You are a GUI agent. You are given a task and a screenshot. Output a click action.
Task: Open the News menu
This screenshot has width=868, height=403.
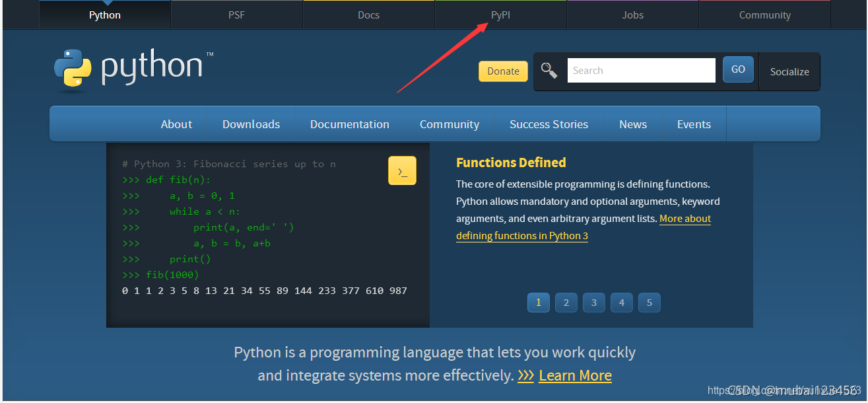[632, 124]
